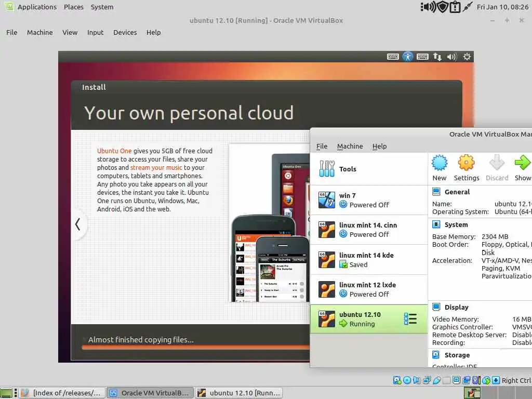Click the hard disk activity status icon
The width and height of the screenshot is (532, 399).
(x=397, y=380)
